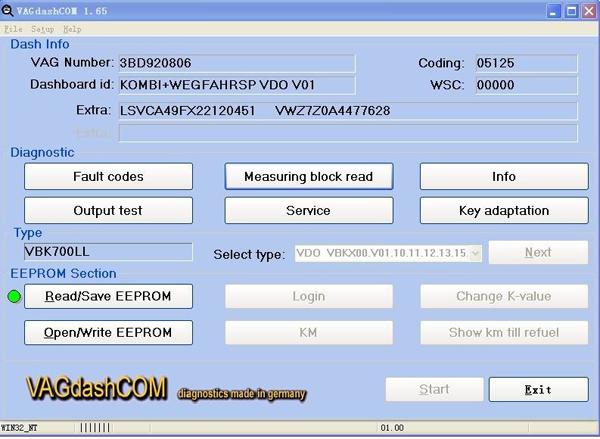Screen dimensions: 600x439
Task: Open Key adaptation
Action: [x=504, y=211]
